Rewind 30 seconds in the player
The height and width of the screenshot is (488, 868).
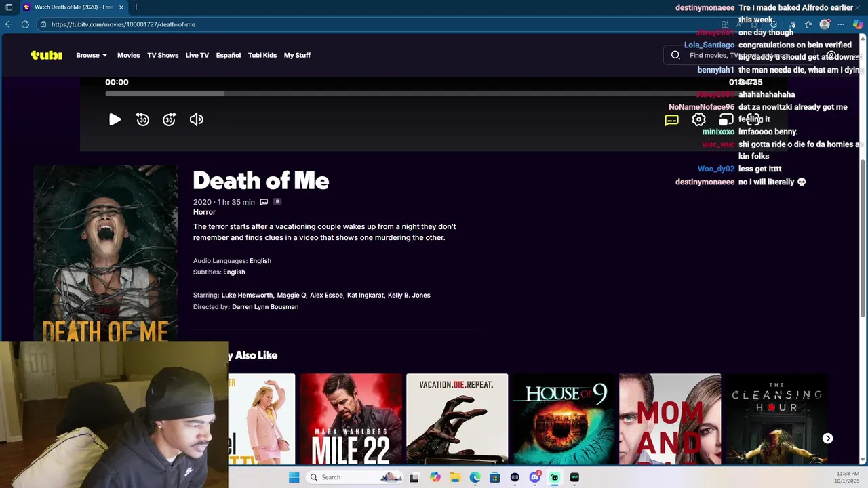[142, 119]
